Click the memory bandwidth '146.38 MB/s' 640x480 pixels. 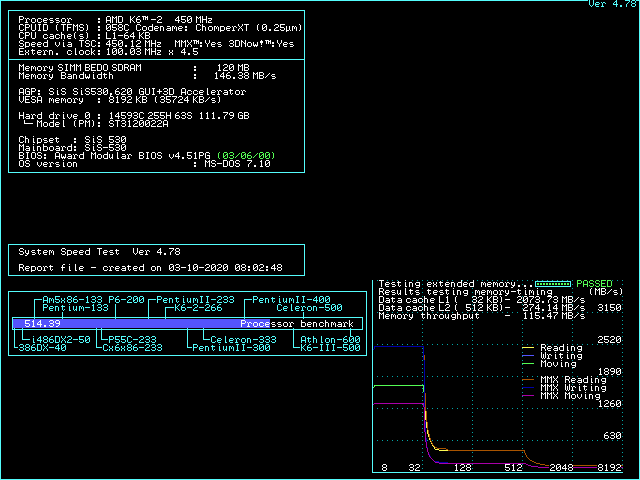pyautogui.click(x=245, y=76)
